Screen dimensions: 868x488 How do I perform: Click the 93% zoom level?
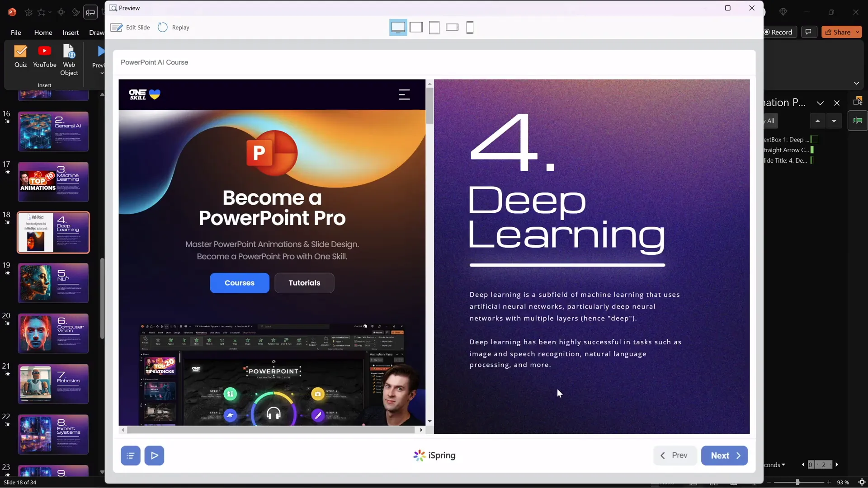(843, 483)
